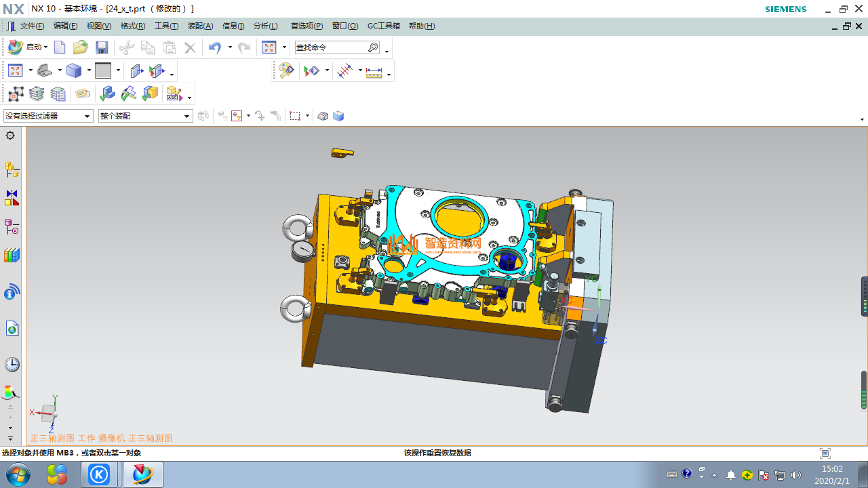Open the 文件(F) menu
This screenshot has height=488, width=868.
[32, 26]
